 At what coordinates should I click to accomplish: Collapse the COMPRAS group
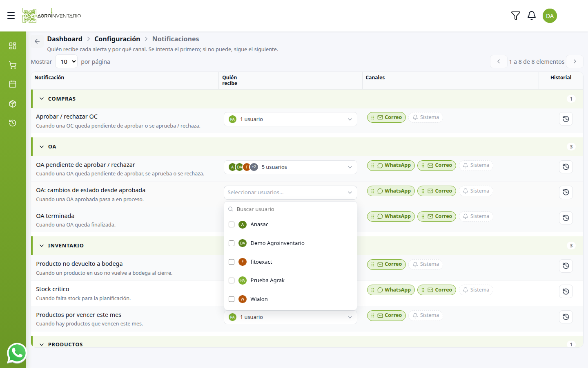tap(42, 99)
